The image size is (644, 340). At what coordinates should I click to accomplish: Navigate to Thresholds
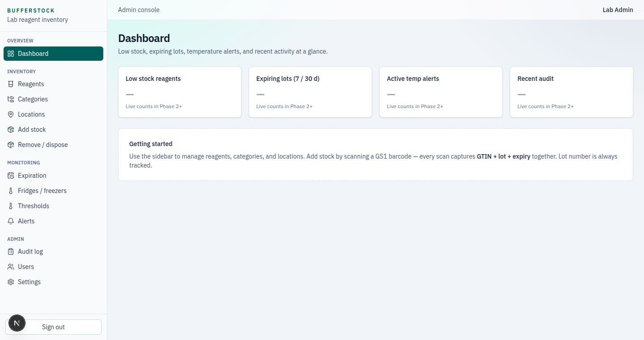[53, 206]
